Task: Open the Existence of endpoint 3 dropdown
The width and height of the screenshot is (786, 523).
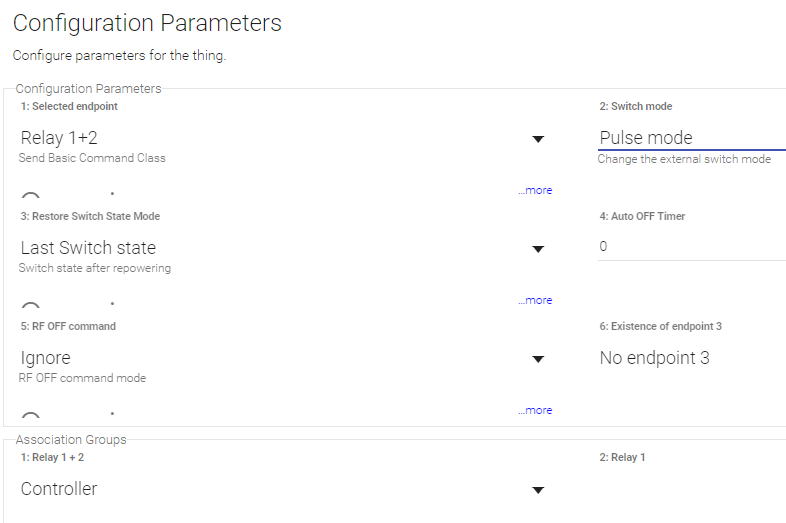Action: pyautogui.click(x=690, y=358)
